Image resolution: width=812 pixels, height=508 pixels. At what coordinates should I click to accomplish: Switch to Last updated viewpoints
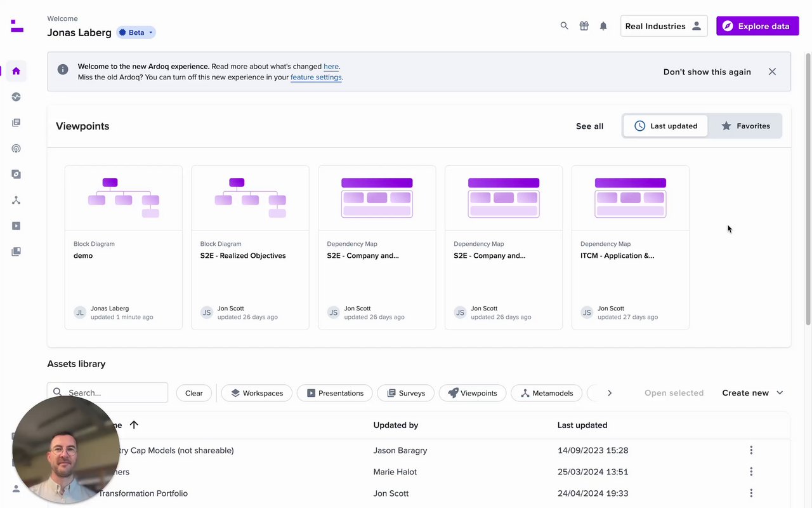coord(665,126)
